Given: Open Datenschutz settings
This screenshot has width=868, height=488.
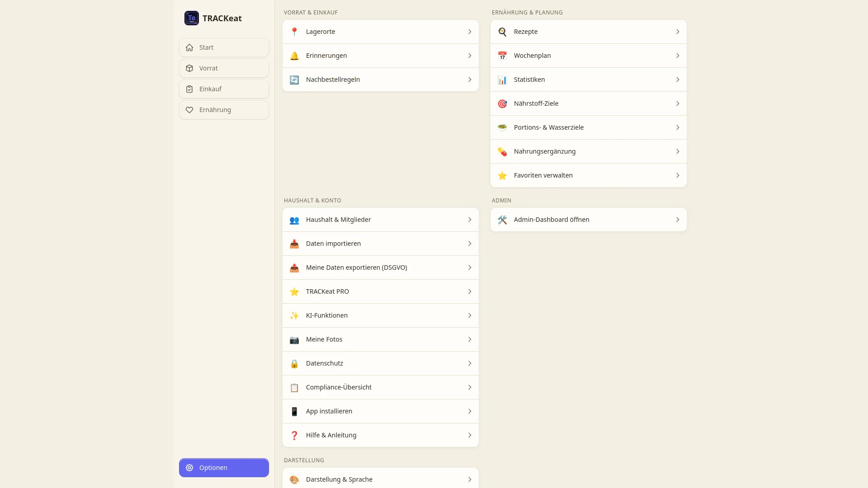Looking at the screenshot, I should (x=381, y=363).
